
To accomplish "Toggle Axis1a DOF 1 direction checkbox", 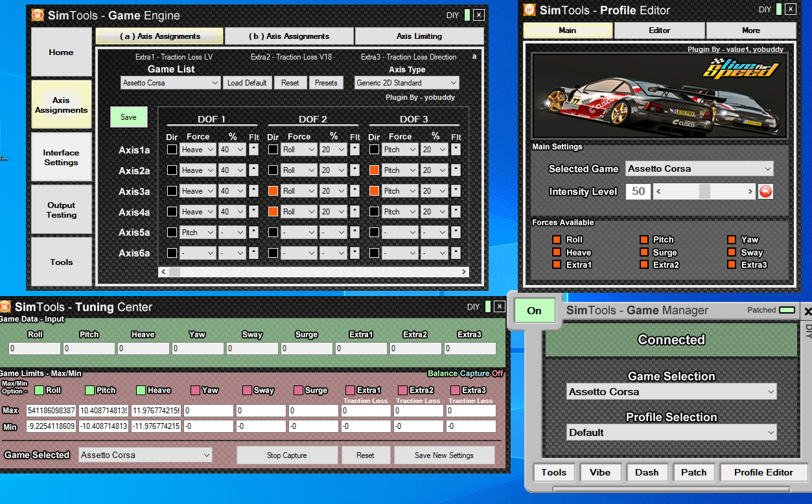I will pos(172,150).
